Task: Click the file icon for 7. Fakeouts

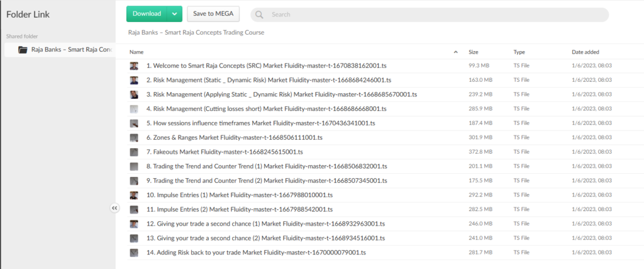Action: (134, 152)
